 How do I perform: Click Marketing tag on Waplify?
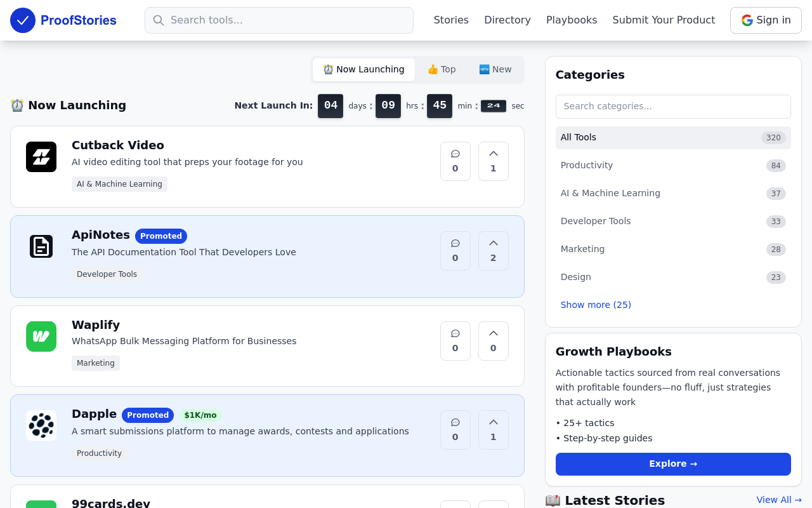tap(96, 363)
